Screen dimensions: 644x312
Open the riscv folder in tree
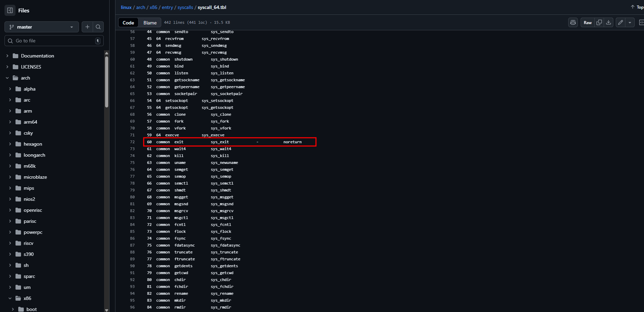(x=28, y=243)
